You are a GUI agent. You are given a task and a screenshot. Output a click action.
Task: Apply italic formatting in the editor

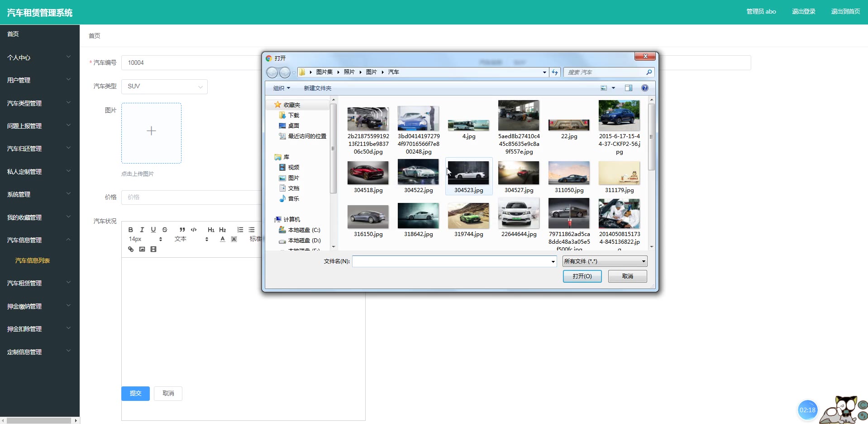coord(142,230)
